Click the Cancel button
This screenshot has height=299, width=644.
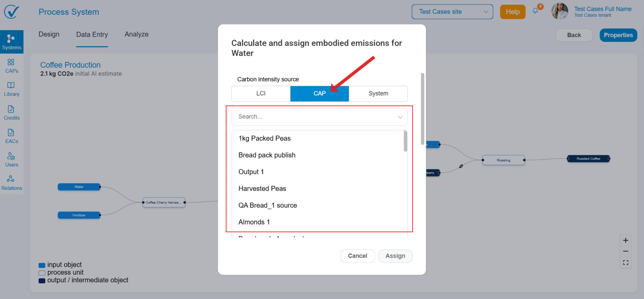point(357,256)
